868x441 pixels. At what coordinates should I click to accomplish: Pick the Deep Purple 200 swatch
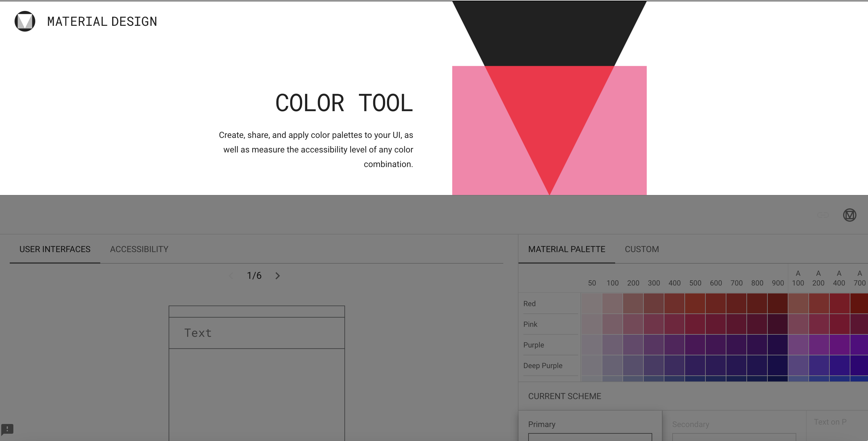point(633,365)
